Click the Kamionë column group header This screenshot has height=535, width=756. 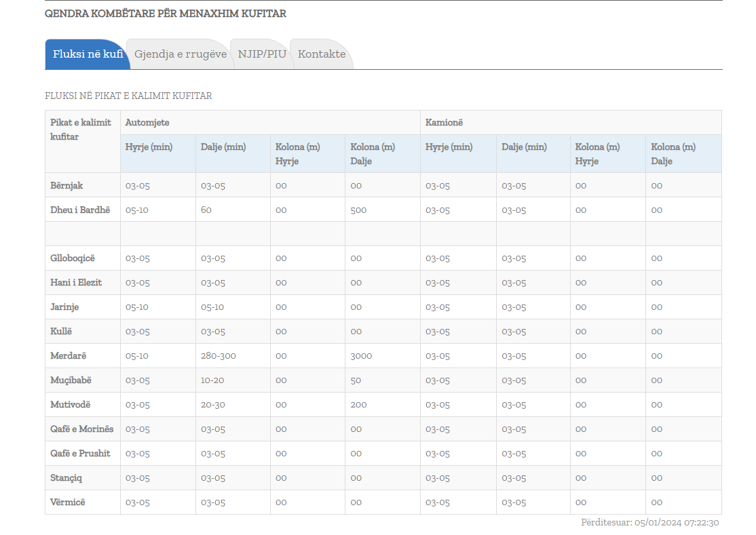(x=444, y=123)
